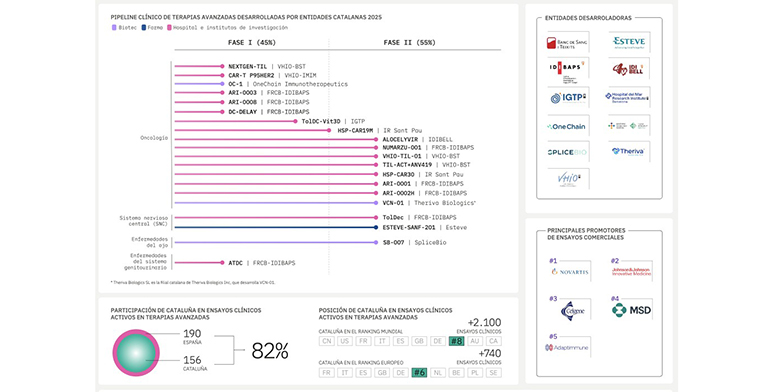Viewport: 770px width, 392px height.
Task: Click the IGTP logo
Action: pyautogui.click(x=568, y=98)
